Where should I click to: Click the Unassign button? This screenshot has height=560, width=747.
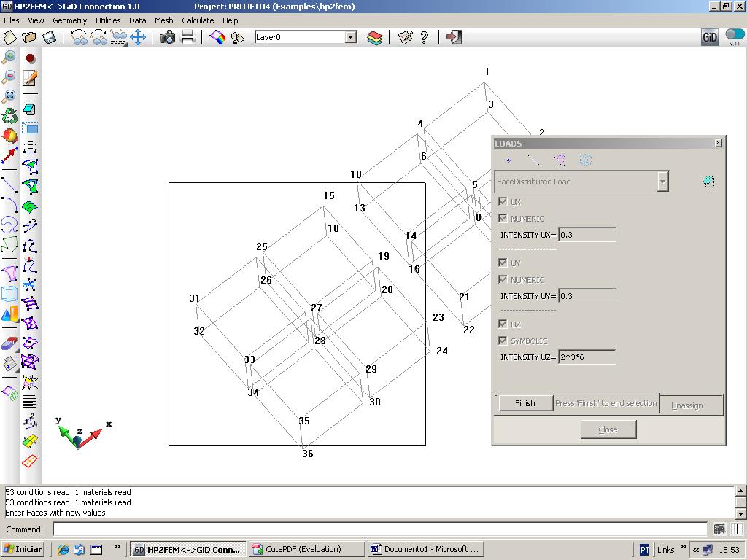tap(686, 405)
